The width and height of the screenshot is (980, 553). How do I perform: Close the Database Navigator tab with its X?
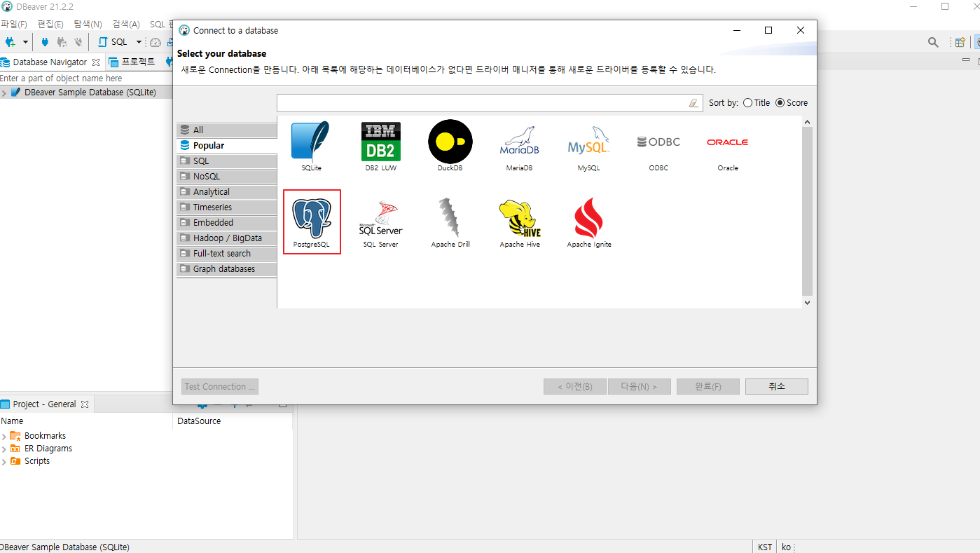[x=96, y=62]
